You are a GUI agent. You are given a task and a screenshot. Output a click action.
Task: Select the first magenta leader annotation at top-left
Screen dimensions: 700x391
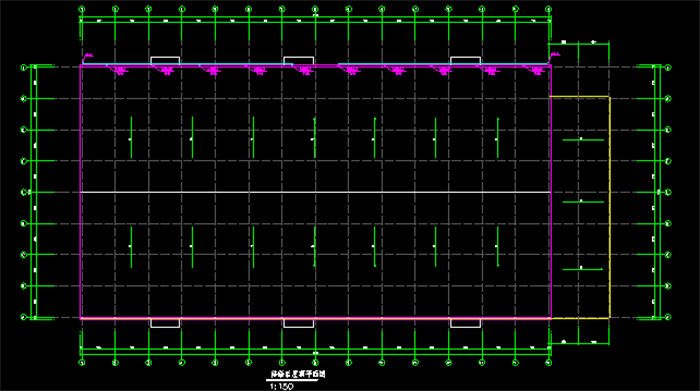[88, 58]
